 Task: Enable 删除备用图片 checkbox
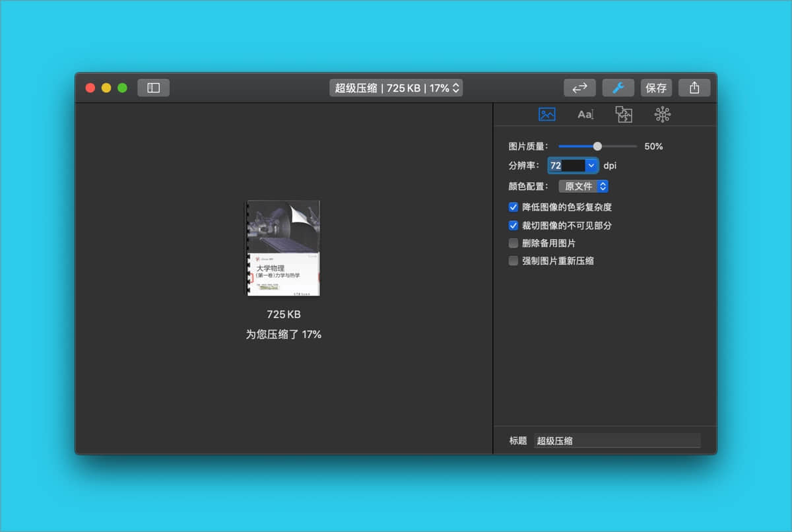513,243
